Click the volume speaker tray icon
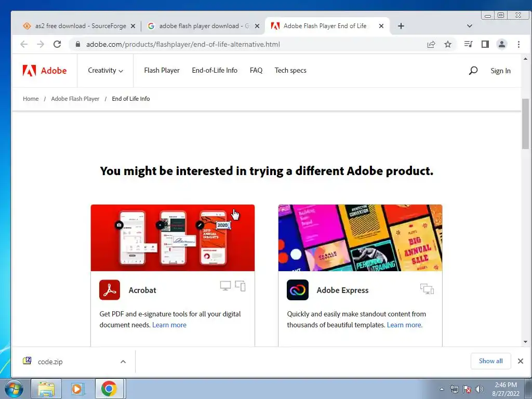The image size is (532, 399). (480, 389)
